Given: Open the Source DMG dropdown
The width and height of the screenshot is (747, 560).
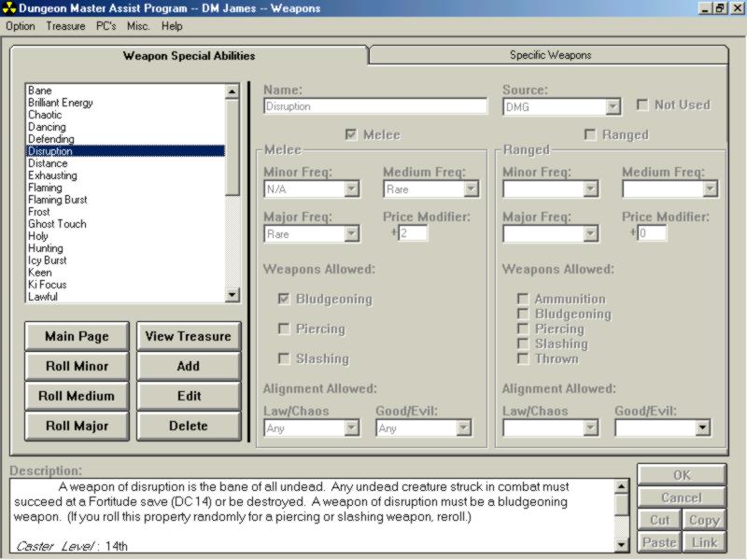Looking at the screenshot, I should (x=613, y=107).
